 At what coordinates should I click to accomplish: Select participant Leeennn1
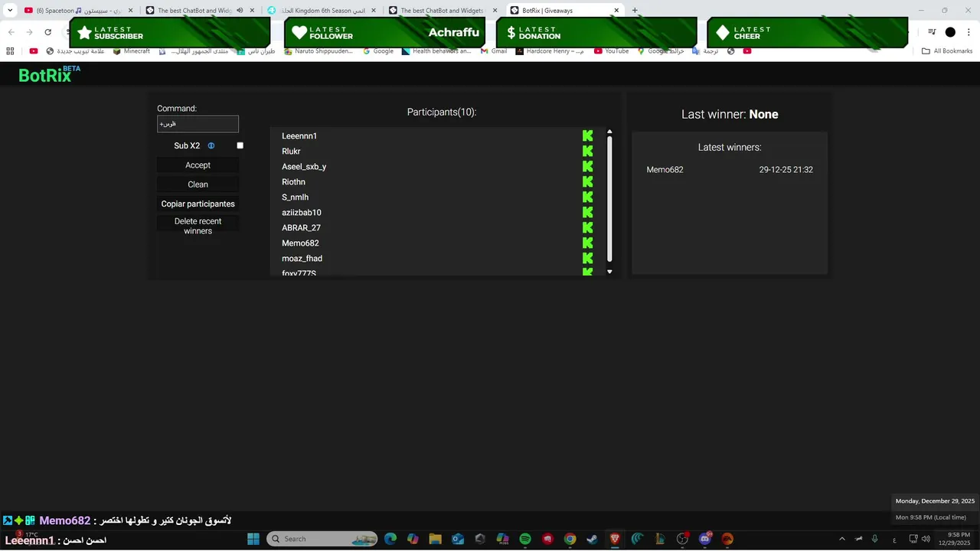(x=299, y=136)
